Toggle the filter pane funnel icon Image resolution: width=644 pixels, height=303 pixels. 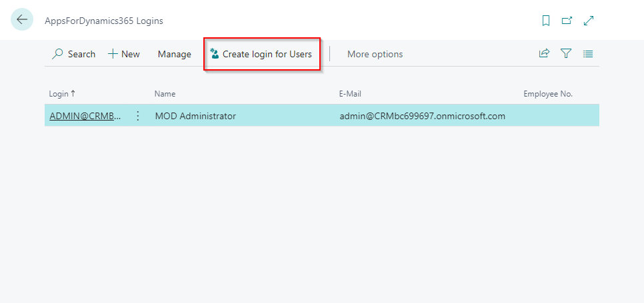(567, 54)
